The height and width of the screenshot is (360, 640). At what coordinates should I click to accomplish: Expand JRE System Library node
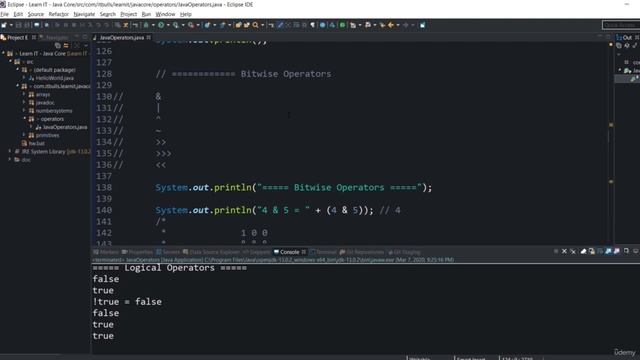[x=10, y=151]
